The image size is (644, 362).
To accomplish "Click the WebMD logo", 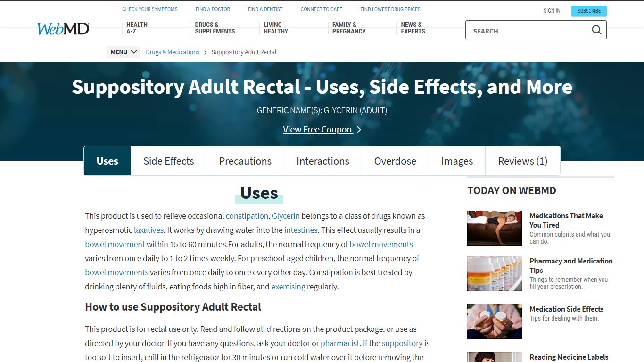I will tap(63, 29).
